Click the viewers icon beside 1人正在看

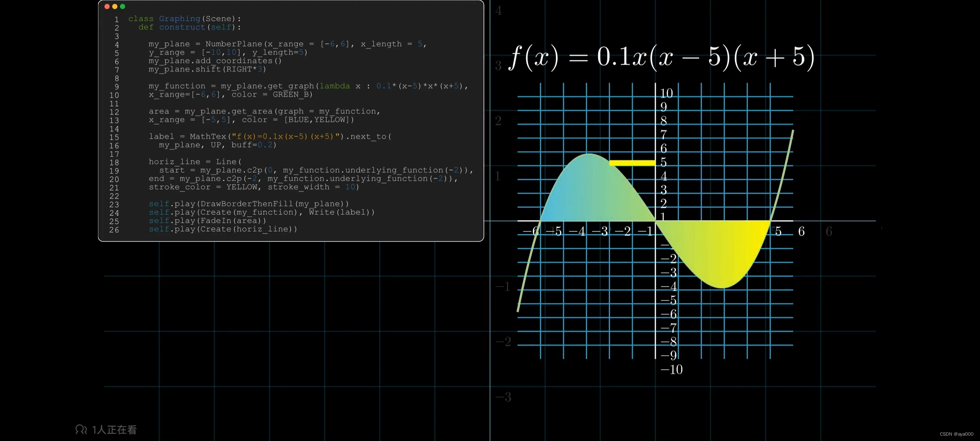click(x=81, y=429)
